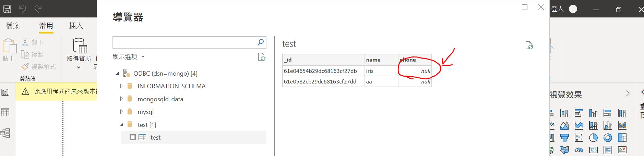Select clustered bar chart visual
This screenshot has height=156, width=644.
(x=579, y=113)
